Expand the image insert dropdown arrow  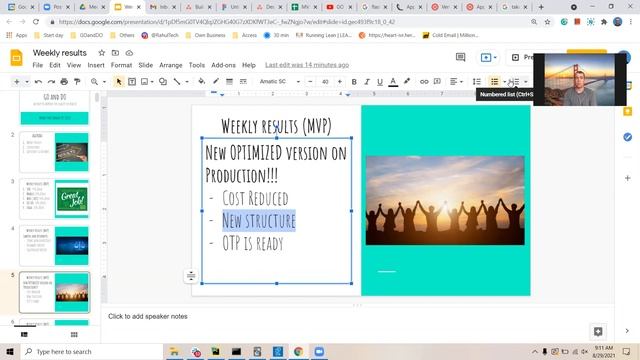tap(152, 82)
